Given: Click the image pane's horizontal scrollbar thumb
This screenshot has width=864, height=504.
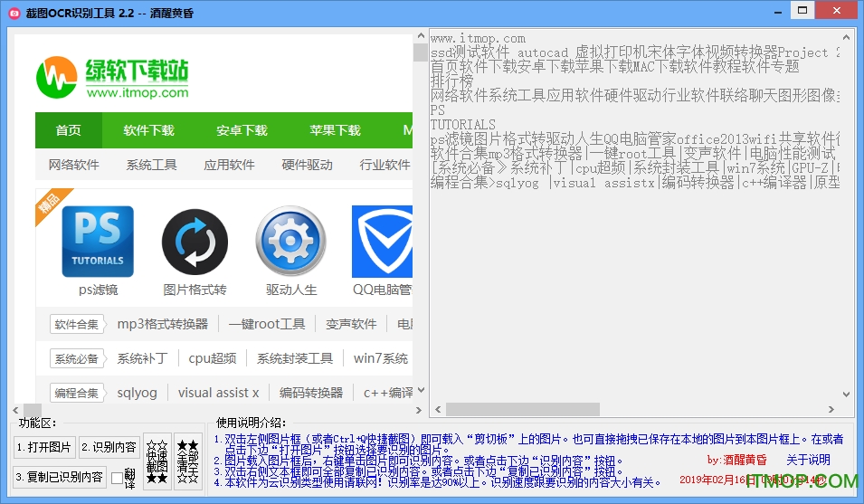Looking at the screenshot, I should 33,411.
